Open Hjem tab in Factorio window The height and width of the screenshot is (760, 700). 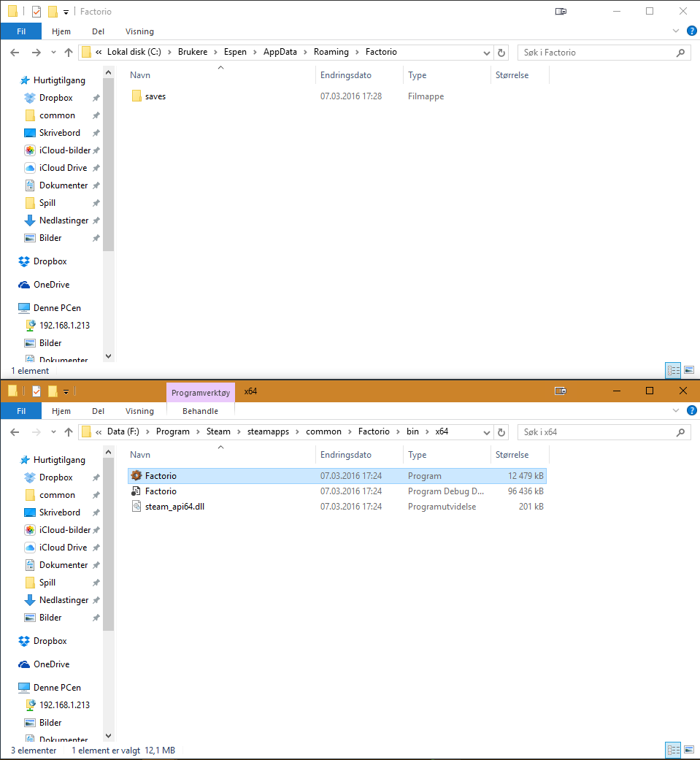[61, 31]
